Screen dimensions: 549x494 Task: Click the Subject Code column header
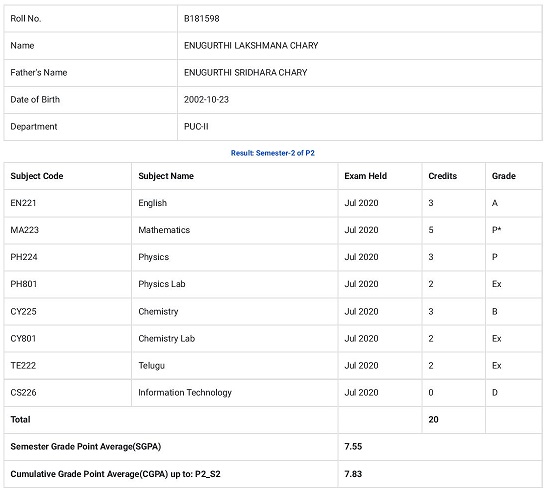click(37, 176)
